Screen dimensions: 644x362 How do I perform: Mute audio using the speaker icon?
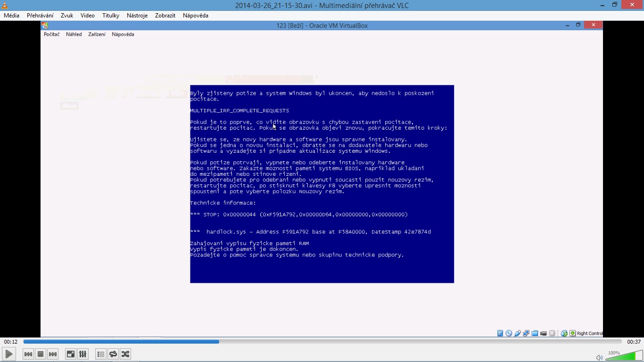click(x=599, y=357)
